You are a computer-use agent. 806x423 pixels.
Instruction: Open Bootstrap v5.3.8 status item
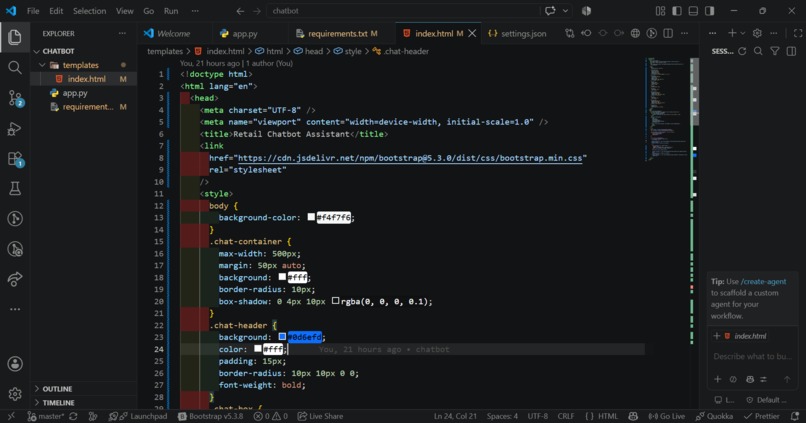(211, 416)
